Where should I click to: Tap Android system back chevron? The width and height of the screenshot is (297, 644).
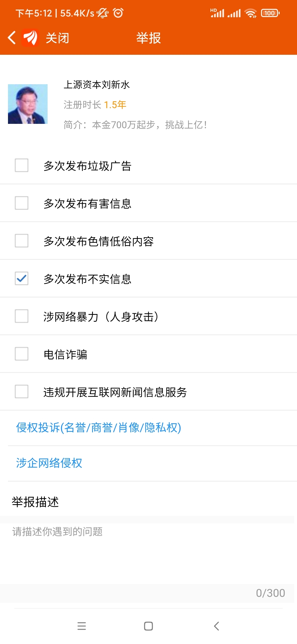point(216,626)
